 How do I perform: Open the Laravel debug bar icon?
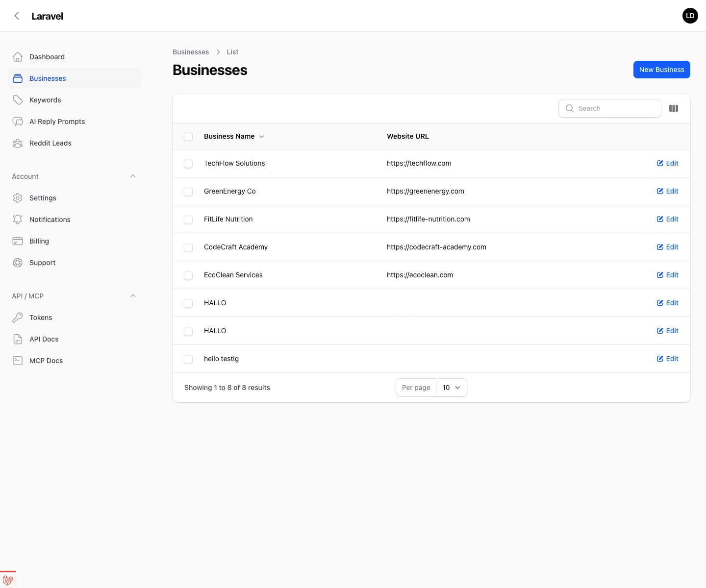coord(8,580)
